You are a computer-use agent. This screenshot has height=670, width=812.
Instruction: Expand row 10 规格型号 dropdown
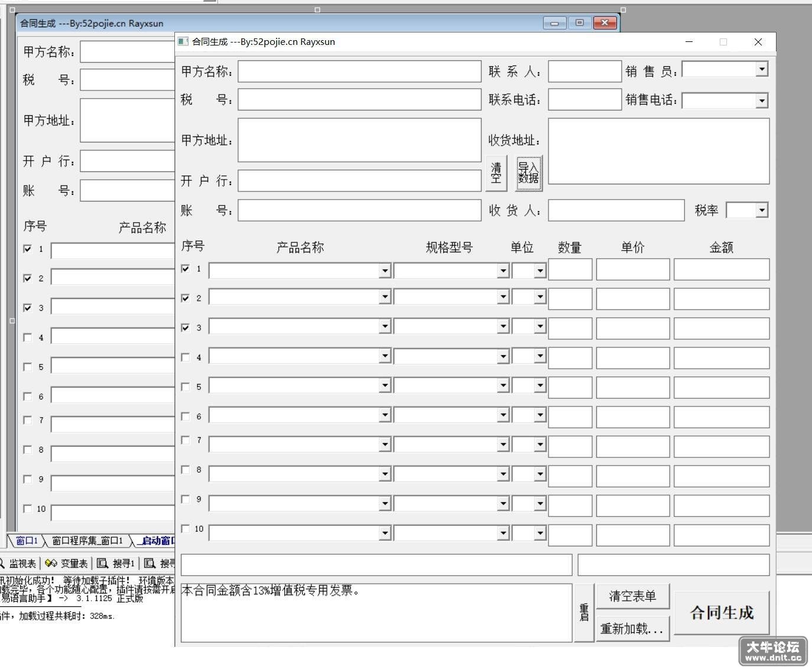click(503, 533)
